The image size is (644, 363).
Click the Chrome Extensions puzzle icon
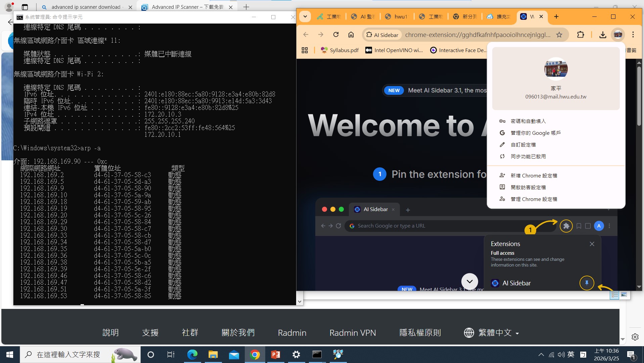coord(581,35)
